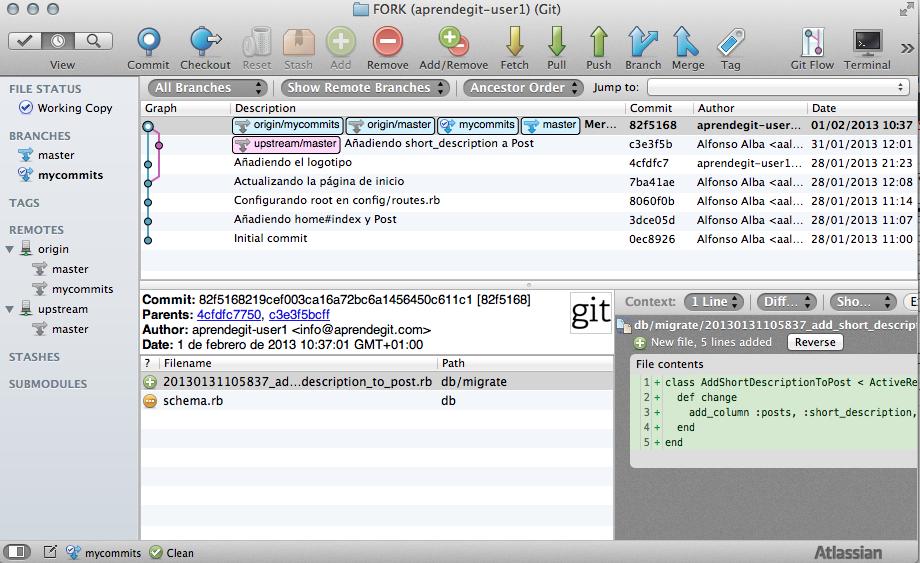Open the Merge tool
This screenshot has width=920, height=563.
tap(687, 42)
